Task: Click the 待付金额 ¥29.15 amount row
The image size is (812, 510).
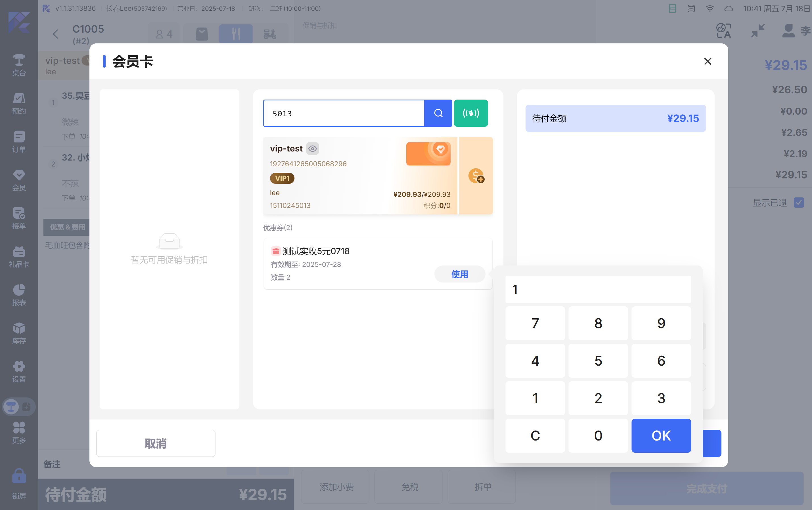Action: 616,118
